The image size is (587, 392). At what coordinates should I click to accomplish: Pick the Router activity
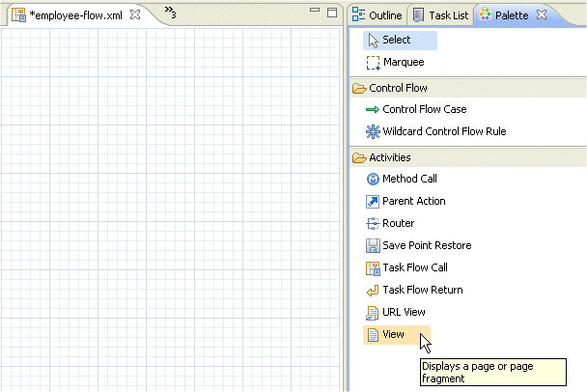pos(390,223)
